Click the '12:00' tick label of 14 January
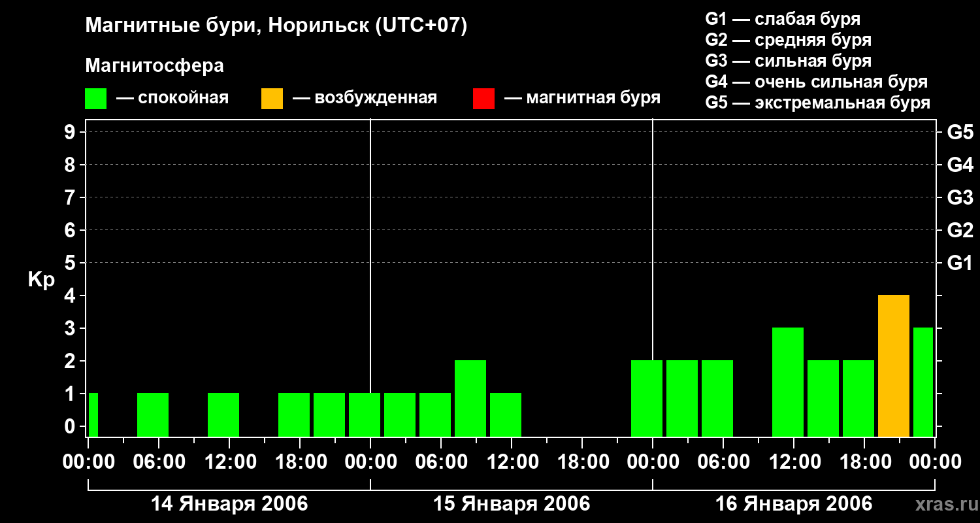 (229, 462)
